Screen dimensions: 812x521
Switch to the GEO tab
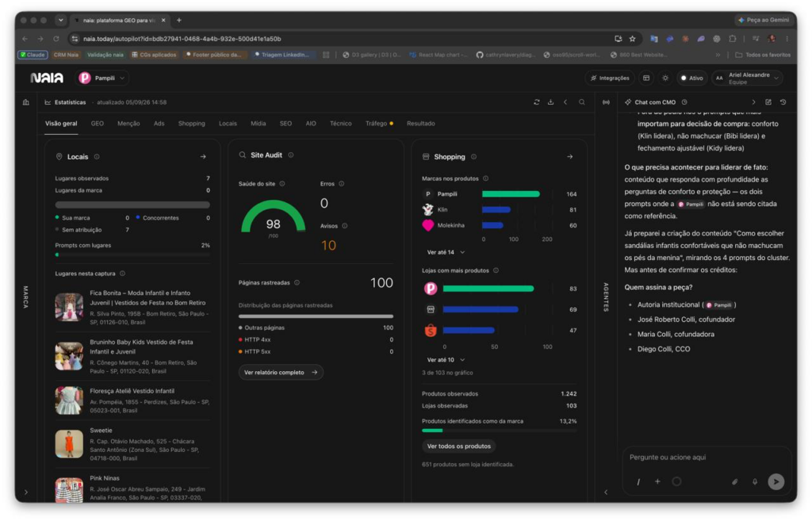[98, 123]
